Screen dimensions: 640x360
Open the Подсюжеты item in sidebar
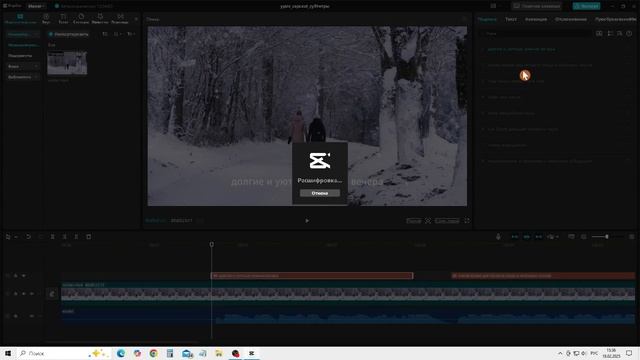[20, 56]
